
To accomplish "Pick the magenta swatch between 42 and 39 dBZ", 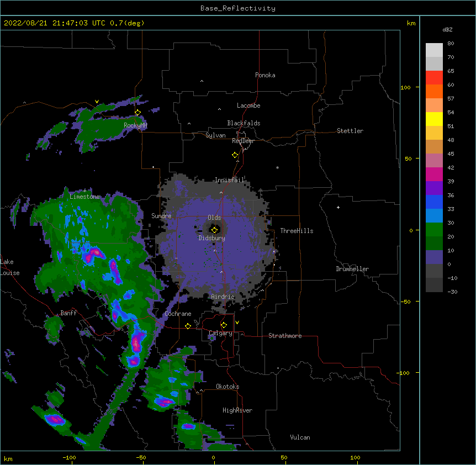I will point(434,174).
